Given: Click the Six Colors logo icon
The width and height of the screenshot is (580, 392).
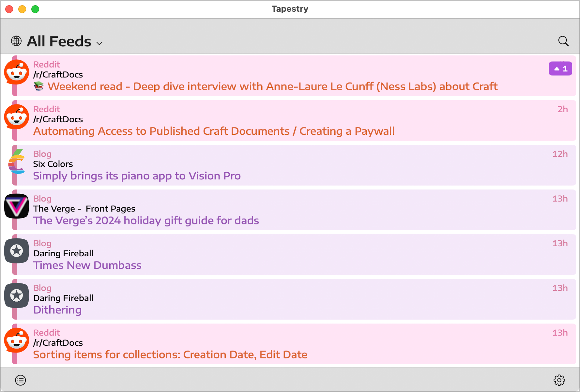Looking at the screenshot, I should pyautogui.click(x=16, y=161).
